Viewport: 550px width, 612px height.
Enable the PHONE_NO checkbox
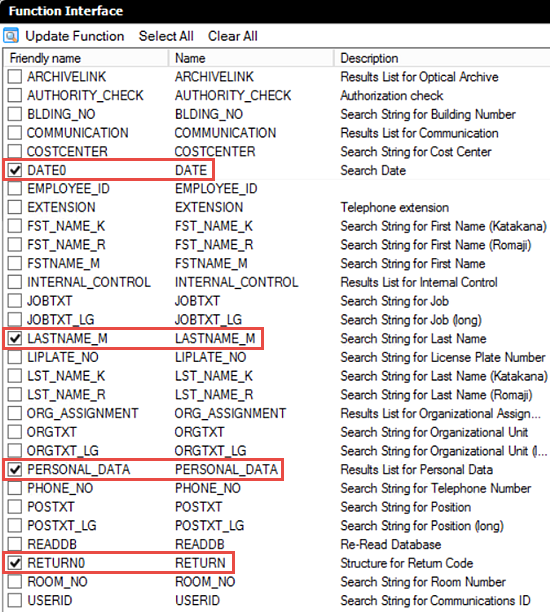click(x=15, y=488)
